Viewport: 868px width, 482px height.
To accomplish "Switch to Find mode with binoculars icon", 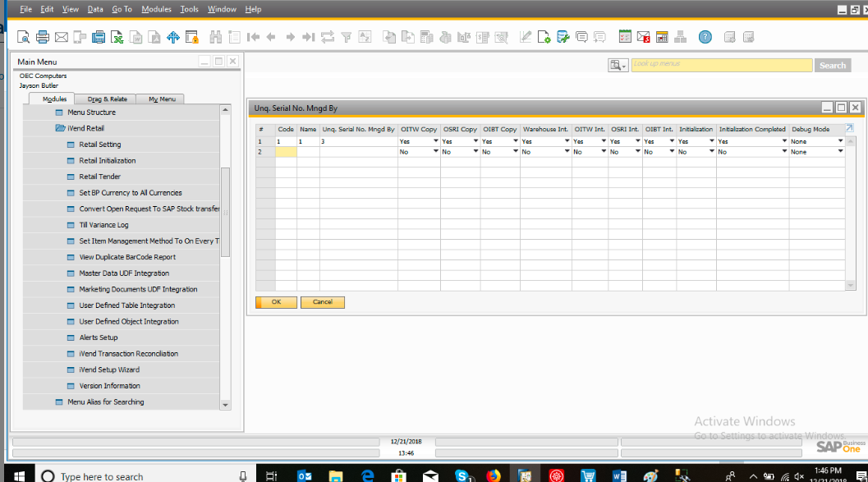I will [216, 37].
